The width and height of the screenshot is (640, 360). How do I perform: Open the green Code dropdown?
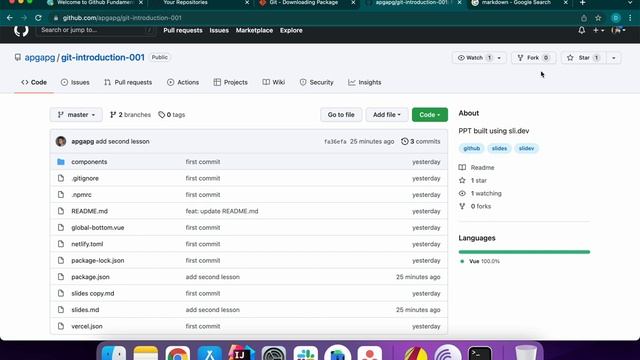tap(430, 115)
